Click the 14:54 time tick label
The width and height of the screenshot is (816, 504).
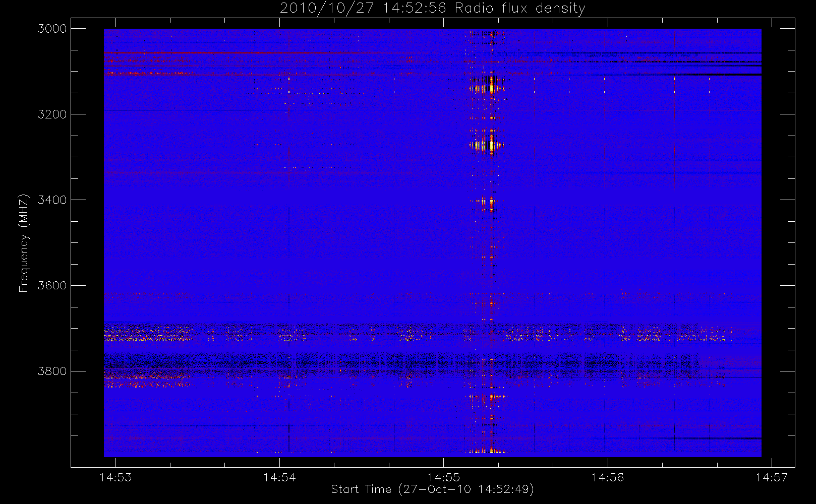coord(279,477)
